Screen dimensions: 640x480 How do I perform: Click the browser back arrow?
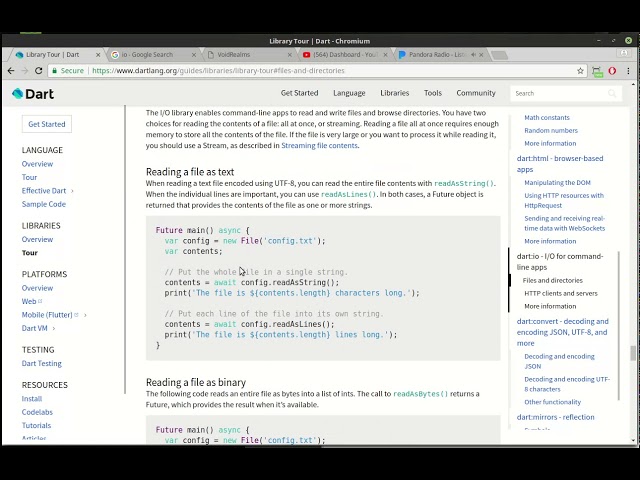11,71
